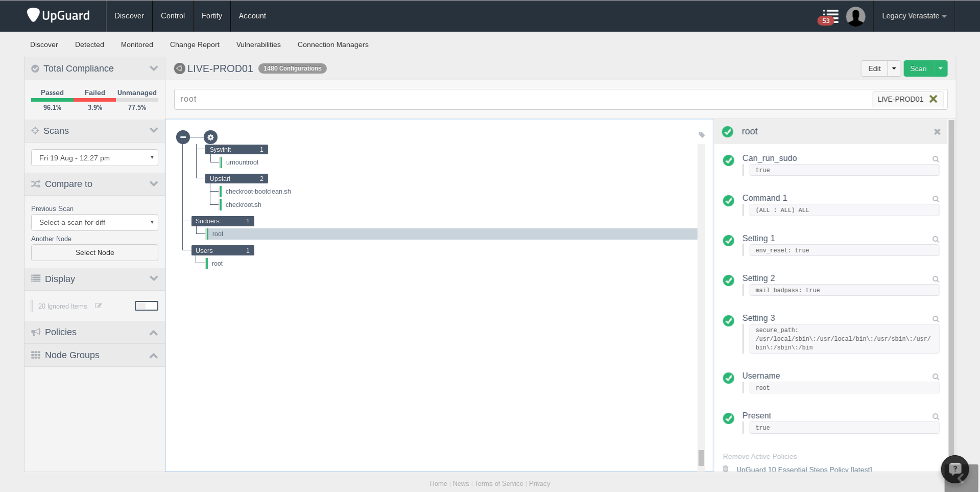The image size is (980, 492).
Task: Click the magnifier next to Setting 2
Action: (936, 279)
